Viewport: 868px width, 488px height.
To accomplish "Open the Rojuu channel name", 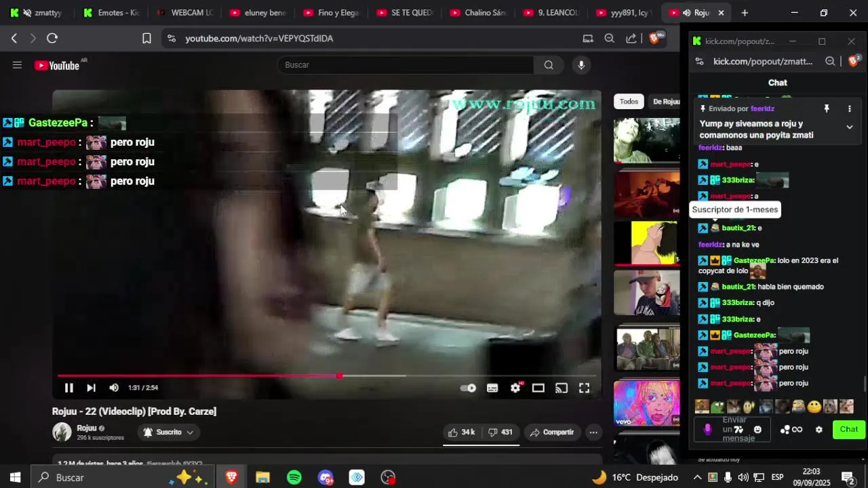I will point(87,428).
